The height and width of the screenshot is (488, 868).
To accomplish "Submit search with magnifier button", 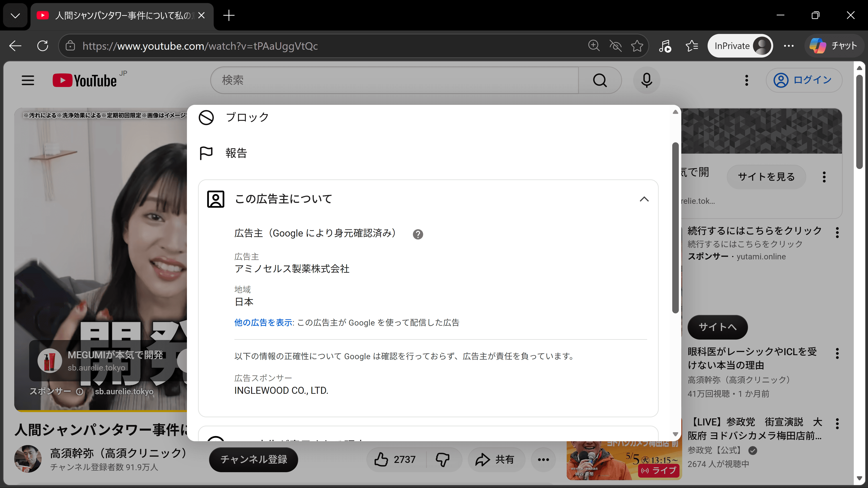I will point(600,80).
